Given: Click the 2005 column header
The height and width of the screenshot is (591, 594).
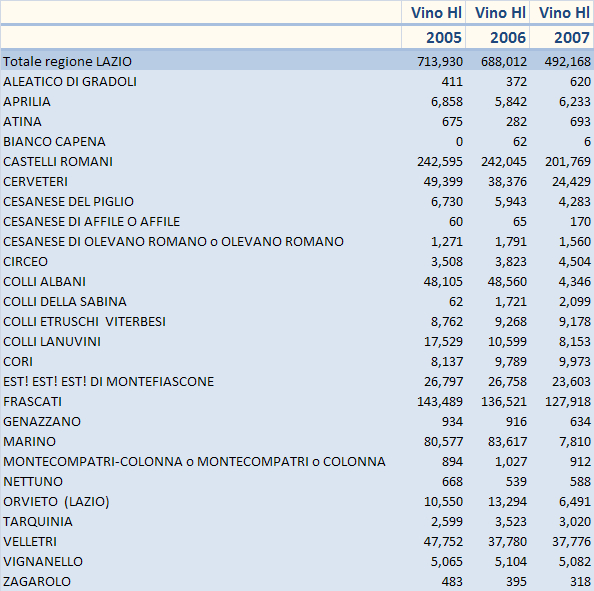Looking at the screenshot, I should tap(444, 38).
